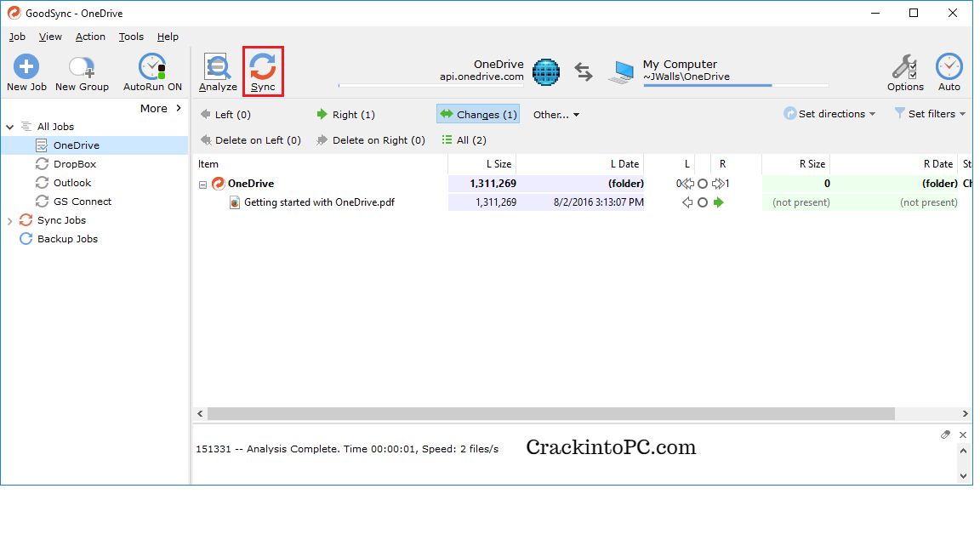Viewport: 980px width, 551px height.
Task: Click the api.onedrive.com path
Action: point(481,77)
